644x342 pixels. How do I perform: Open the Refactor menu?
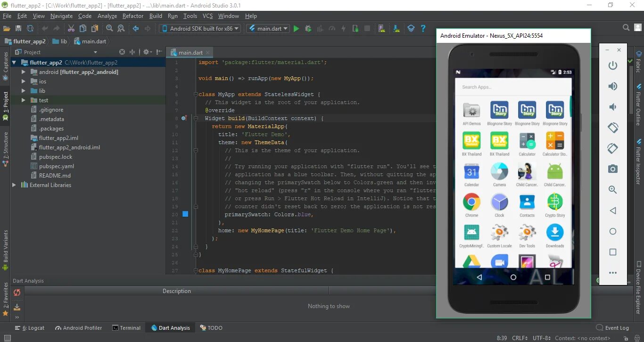133,16
